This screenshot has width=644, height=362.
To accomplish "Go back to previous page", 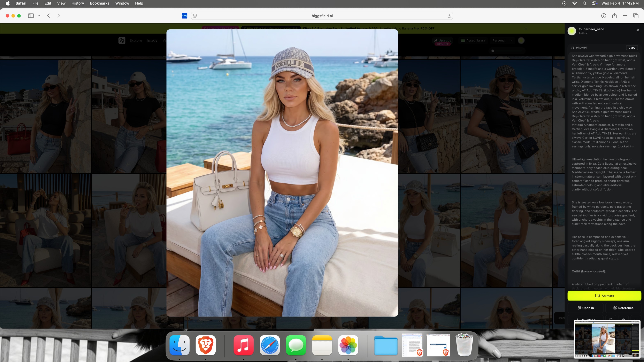I will [x=49, y=16].
